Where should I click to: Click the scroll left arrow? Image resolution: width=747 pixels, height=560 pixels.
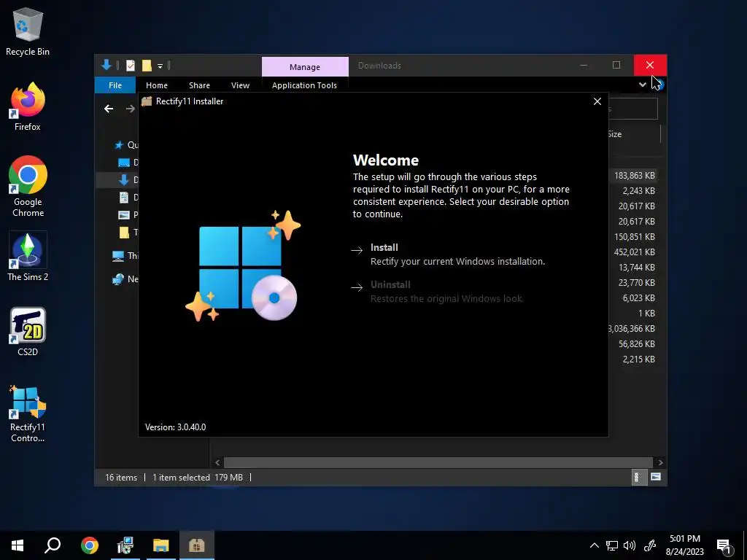pyautogui.click(x=217, y=462)
